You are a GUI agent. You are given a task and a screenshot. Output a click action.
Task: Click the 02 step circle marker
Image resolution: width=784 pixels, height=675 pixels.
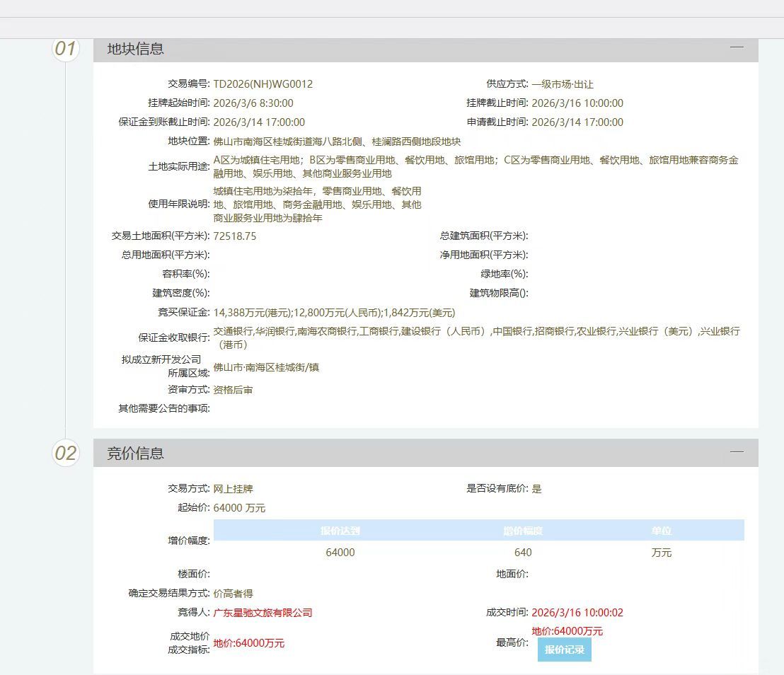(65, 453)
